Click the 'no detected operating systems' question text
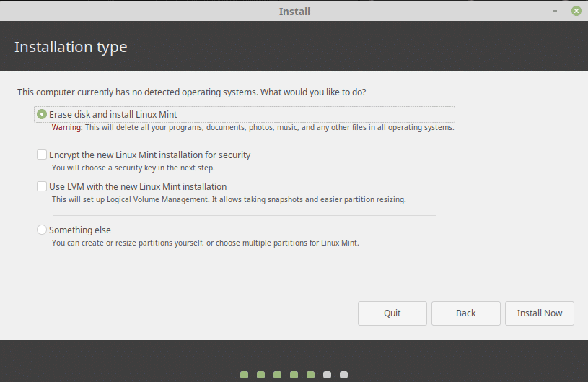The image size is (588, 382). [x=192, y=92]
